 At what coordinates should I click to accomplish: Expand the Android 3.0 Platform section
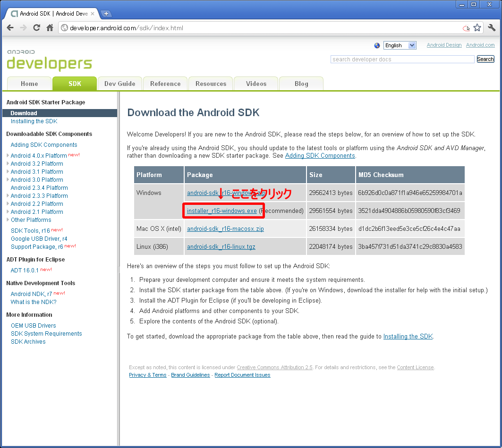8,179
